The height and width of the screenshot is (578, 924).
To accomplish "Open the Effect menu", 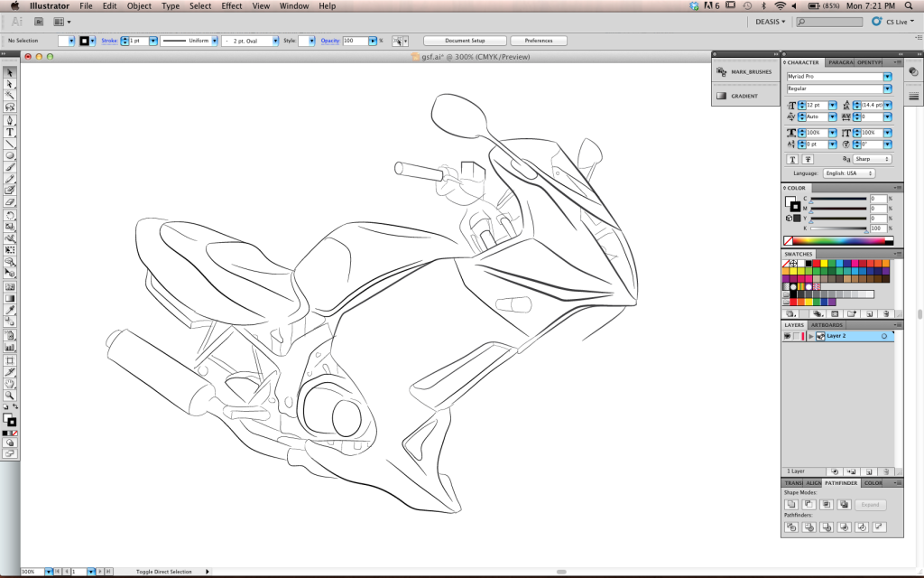I will point(232,5).
